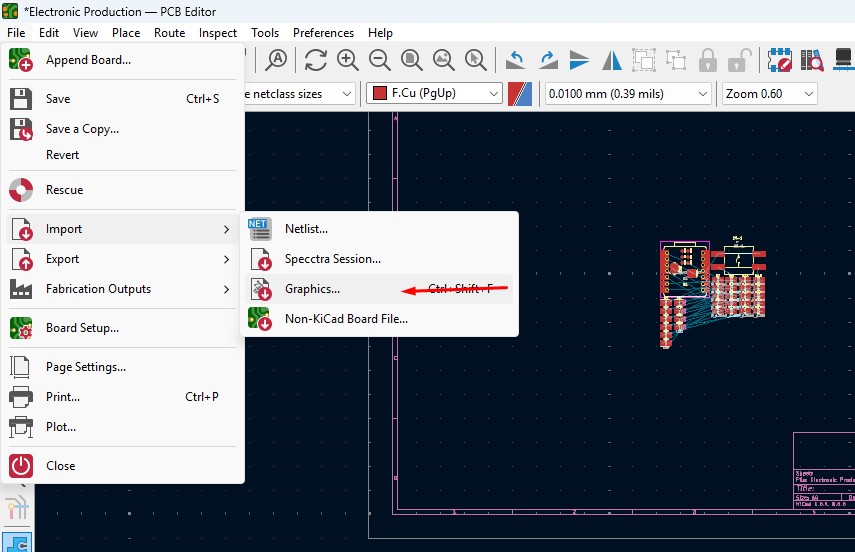Expand the Export submenu arrow
855x552 pixels.
226,259
